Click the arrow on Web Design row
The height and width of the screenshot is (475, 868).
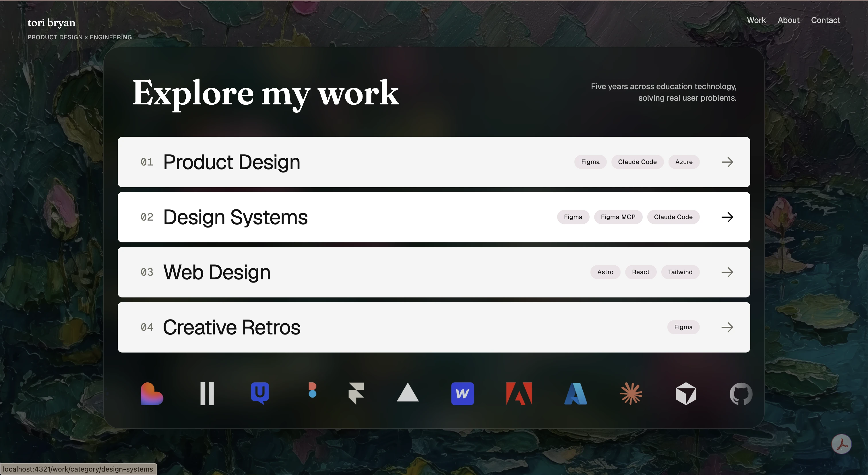pyautogui.click(x=727, y=272)
